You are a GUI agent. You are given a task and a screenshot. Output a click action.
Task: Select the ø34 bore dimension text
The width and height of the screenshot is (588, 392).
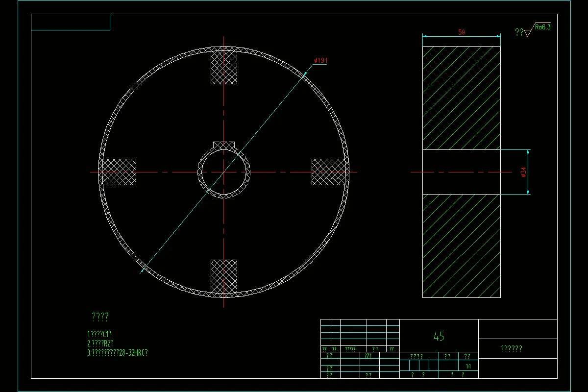[523, 172]
